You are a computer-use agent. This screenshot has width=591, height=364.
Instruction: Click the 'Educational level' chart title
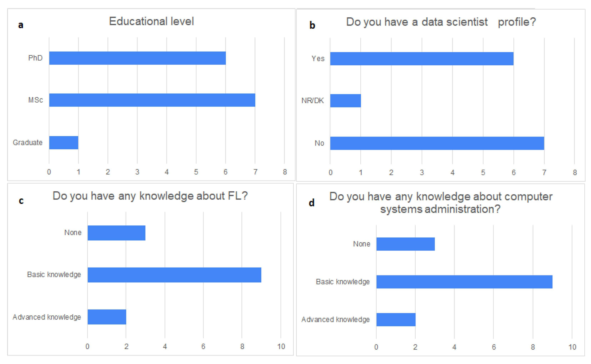(x=151, y=21)
